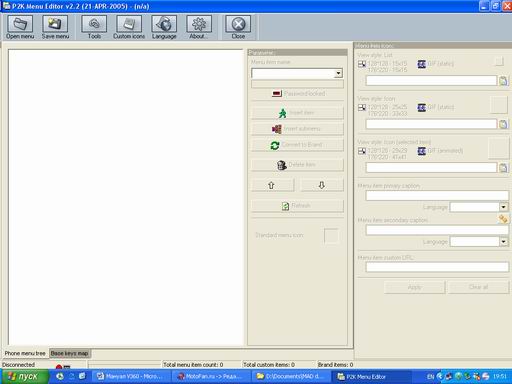
Task: Click the move item down arrow
Action: pyautogui.click(x=322, y=185)
